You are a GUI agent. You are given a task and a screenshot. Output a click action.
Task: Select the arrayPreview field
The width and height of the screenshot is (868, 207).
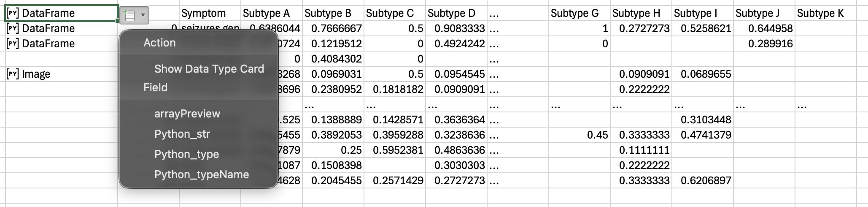(187, 114)
